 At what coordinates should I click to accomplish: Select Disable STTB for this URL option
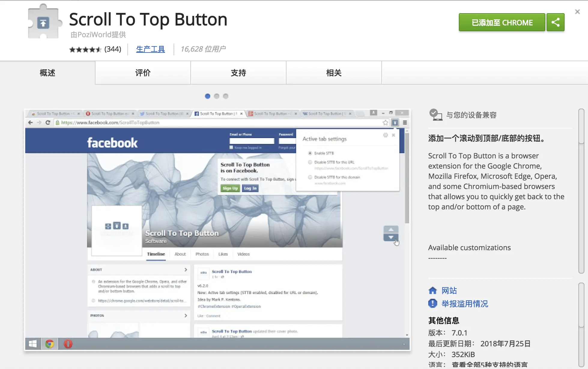(x=310, y=162)
